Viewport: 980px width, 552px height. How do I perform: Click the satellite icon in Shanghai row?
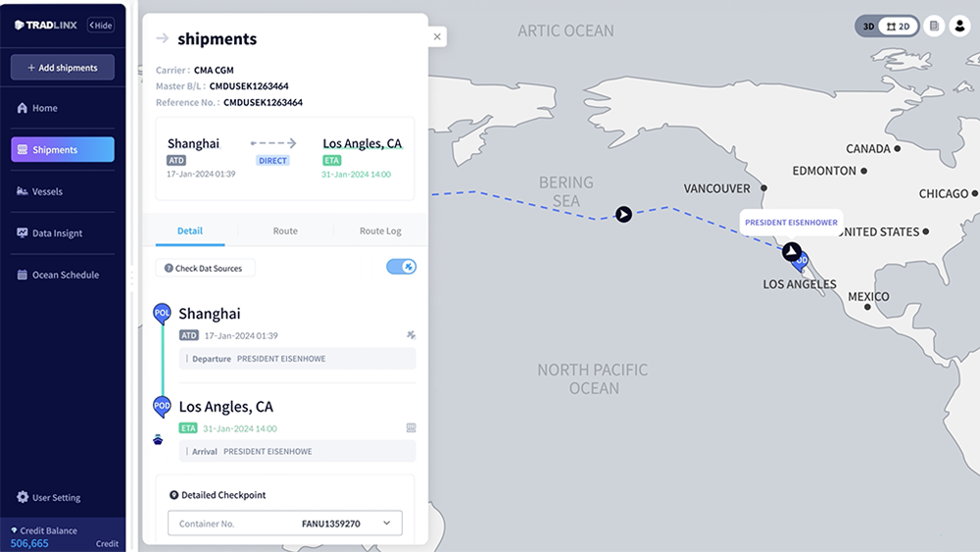coord(411,335)
